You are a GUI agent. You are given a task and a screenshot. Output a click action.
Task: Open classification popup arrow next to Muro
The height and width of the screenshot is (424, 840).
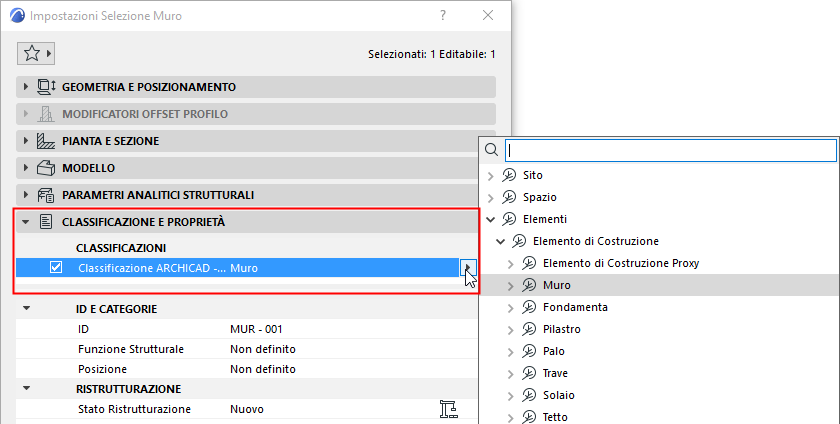(x=468, y=267)
